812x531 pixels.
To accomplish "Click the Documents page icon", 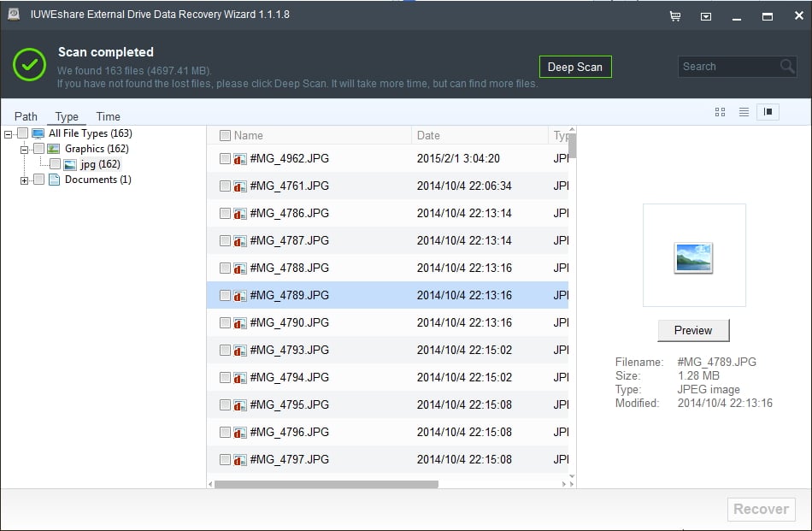I will click(x=54, y=180).
